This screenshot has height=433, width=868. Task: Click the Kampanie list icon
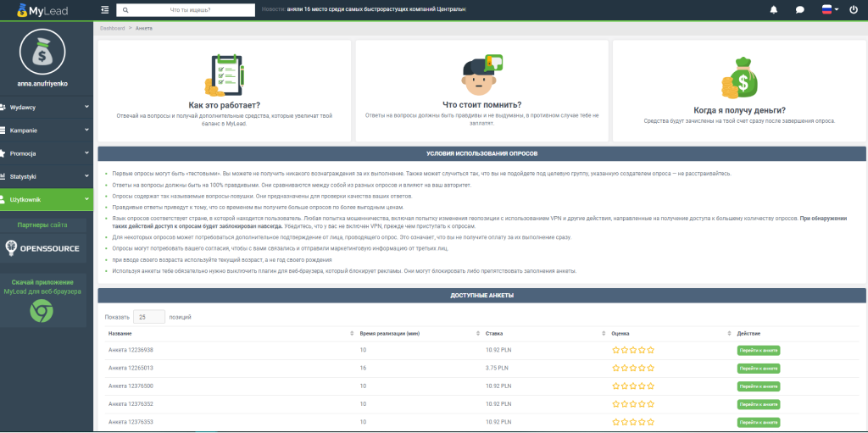3,130
